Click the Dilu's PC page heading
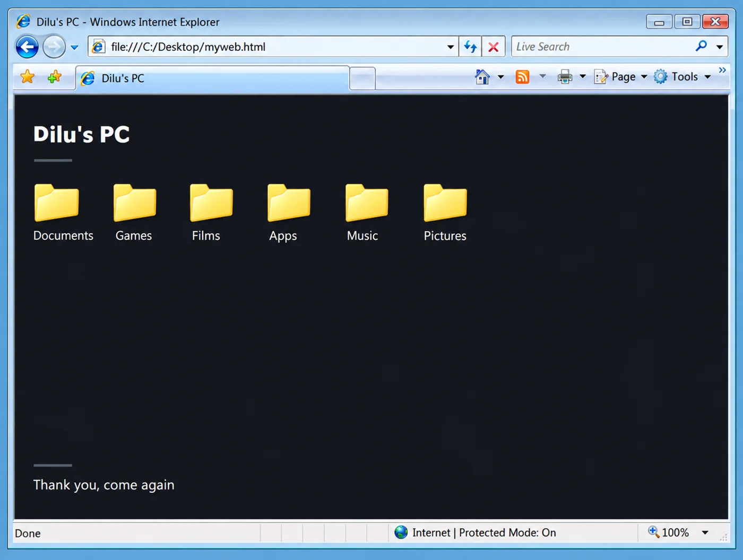The width and height of the screenshot is (743, 560). pos(82,134)
